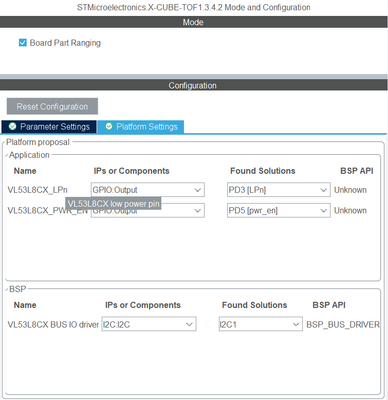Click the Platform proposal group label
This screenshot has height=400, width=388.
point(38,142)
